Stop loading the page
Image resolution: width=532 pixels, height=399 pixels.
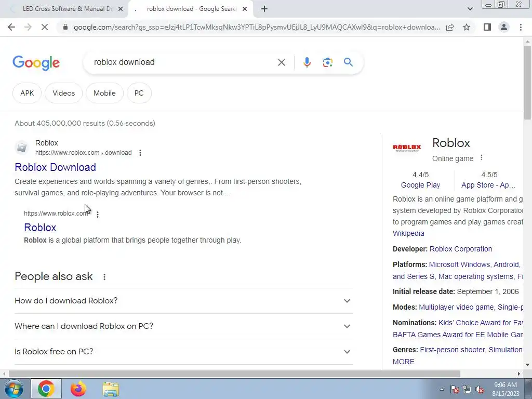click(45, 27)
